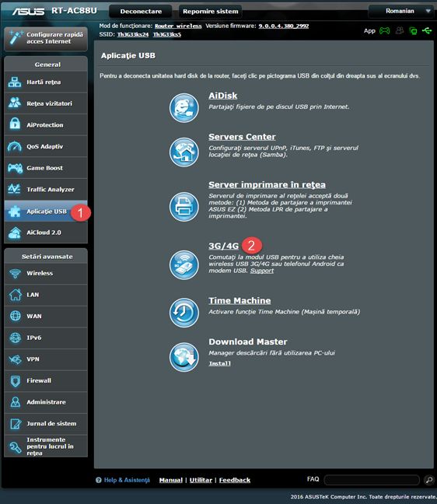Open QoS Adaptiv in sidebar
The width and height of the screenshot is (437, 504).
click(x=46, y=146)
